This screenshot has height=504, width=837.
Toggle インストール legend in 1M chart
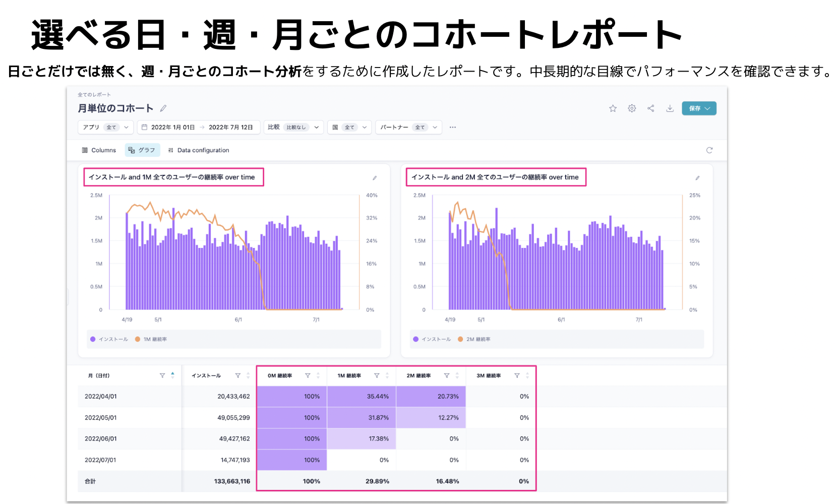pos(109,339)
